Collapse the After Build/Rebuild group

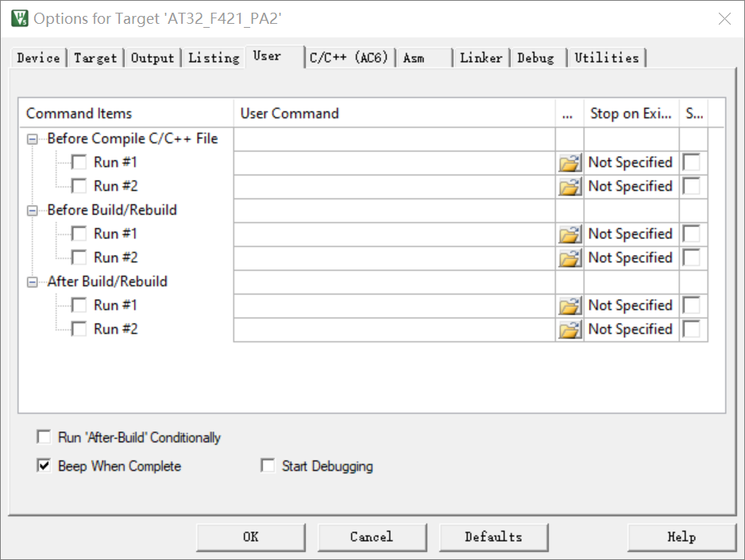(33, 282)
